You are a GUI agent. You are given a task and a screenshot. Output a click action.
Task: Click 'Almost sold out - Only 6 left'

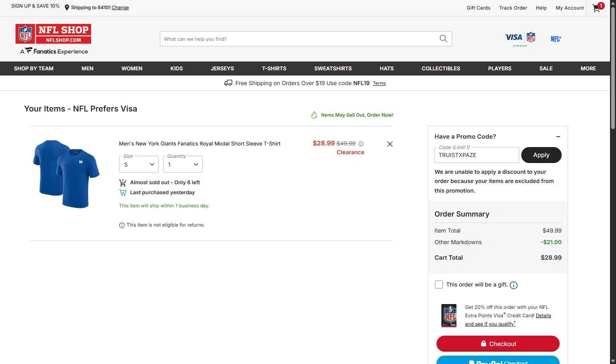point(165,183)
